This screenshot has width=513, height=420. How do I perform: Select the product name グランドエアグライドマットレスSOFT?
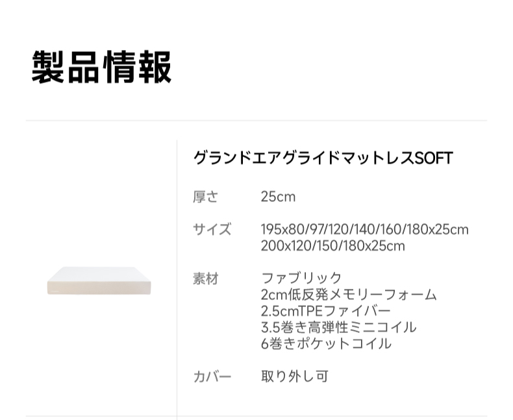tap(323, 158)
